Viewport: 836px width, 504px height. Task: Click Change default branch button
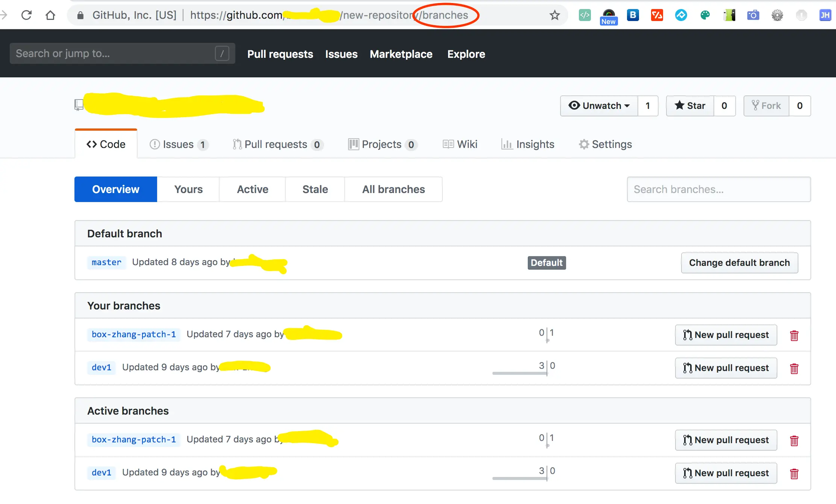tap(739, 263)
